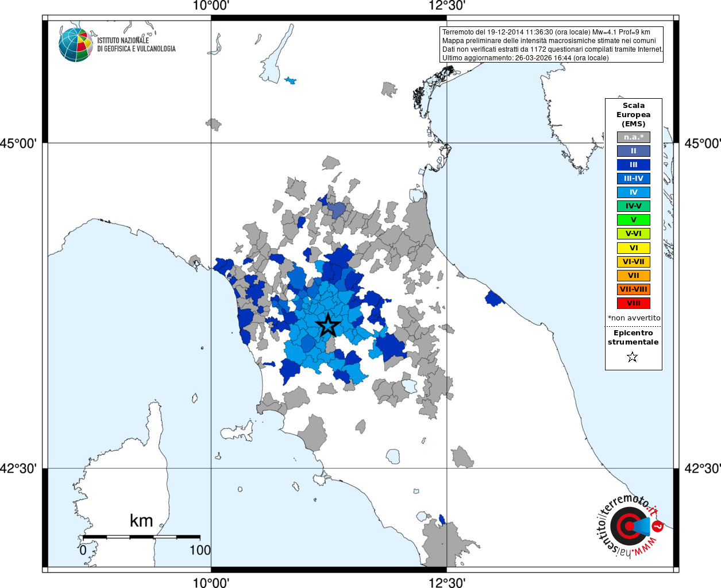Select the n.a.* gray legend swatch
Image resolution: width=721 pixels, height=588 pixels.
click(x=634, y=137)
